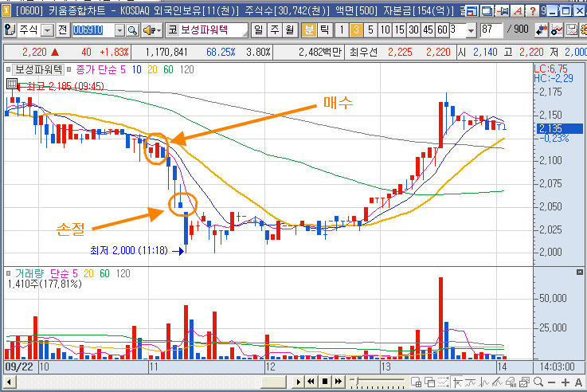Click the magnifier zoom icon in bottom toolbar

pos(538,382)
